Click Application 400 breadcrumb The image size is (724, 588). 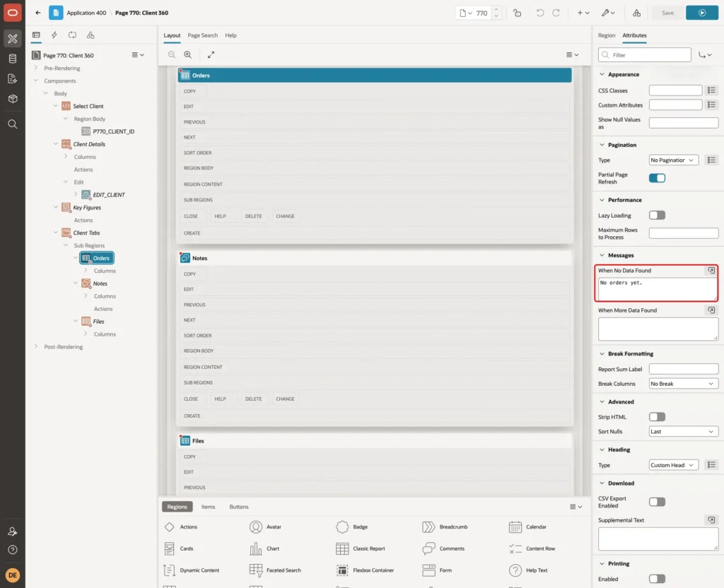click(x=86, y=13)
